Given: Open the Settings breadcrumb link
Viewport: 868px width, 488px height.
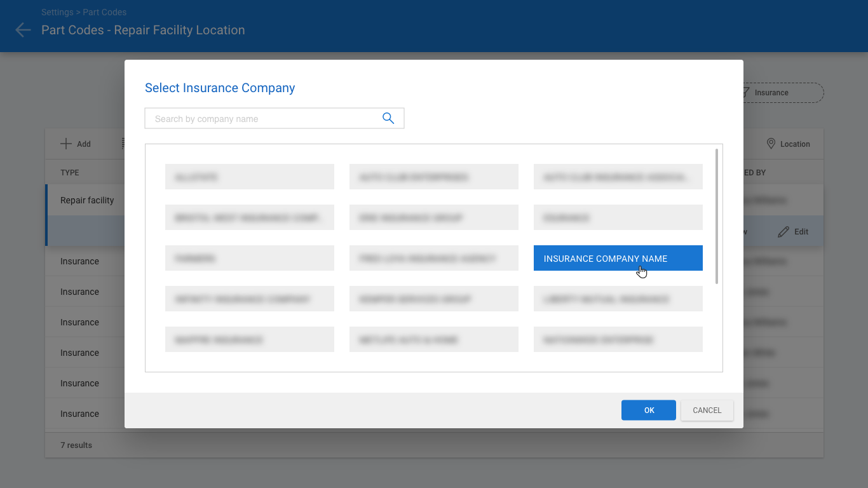Looking at the screenshot, I should [57, 12].
